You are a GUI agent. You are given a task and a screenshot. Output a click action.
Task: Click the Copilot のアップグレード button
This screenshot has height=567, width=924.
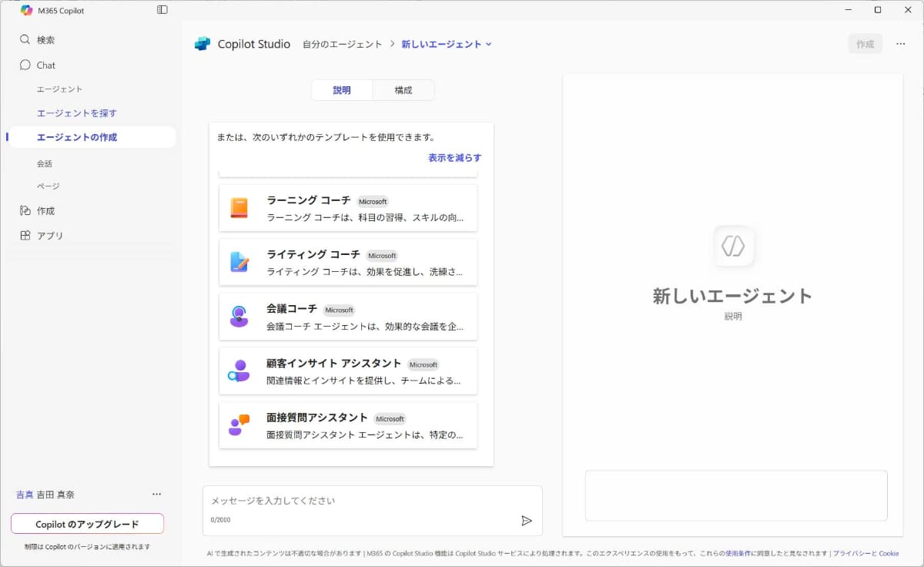click(x=87, y=524)
